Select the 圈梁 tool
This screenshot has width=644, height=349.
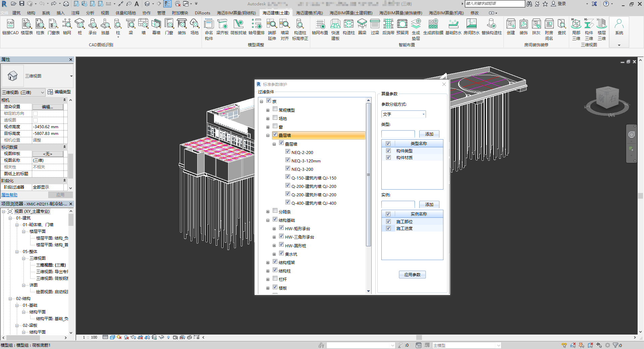(362, 27)
